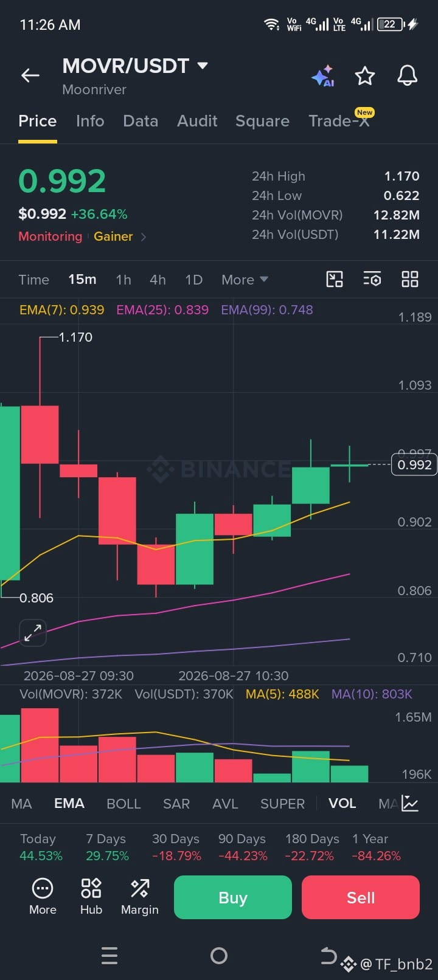The width and height of the screenshot is (438, 980).
Task: Tap the 1.170 high price marker
Action: (x=75, y=337)
